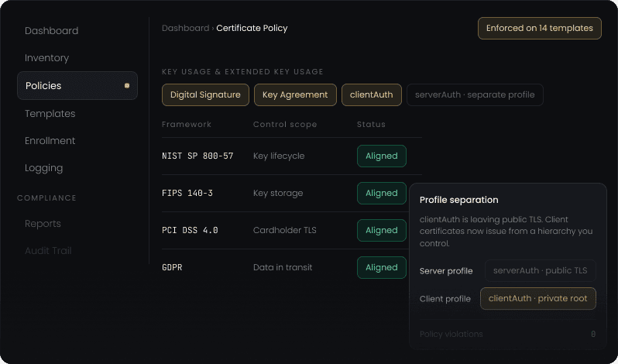Image resolution: width=618 pixels, height=364 pixels.
Task: Toggle the Key Agreement chip
Action: [295, 95]
